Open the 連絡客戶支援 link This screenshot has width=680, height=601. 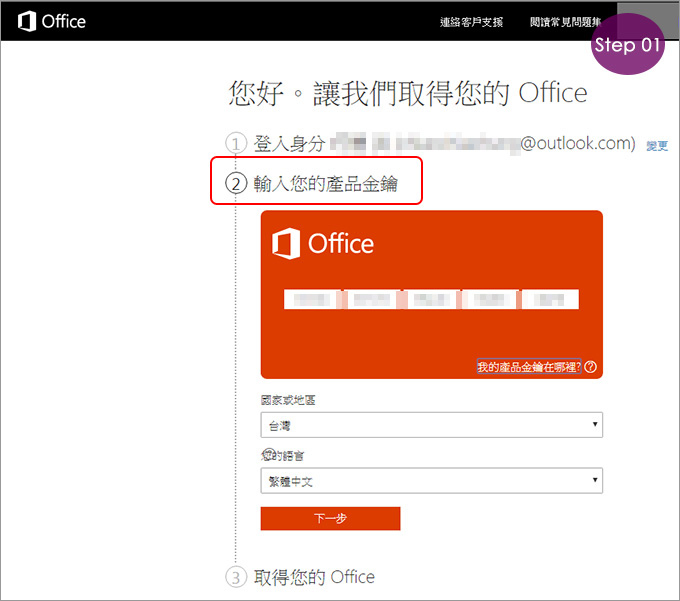coord(471,22)
